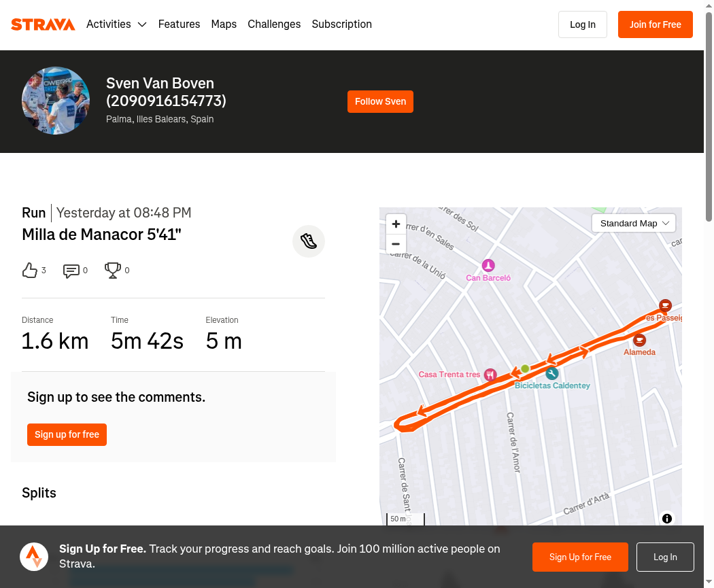
Task: Click the Carrer d'Artà street label
Action: 586,504
